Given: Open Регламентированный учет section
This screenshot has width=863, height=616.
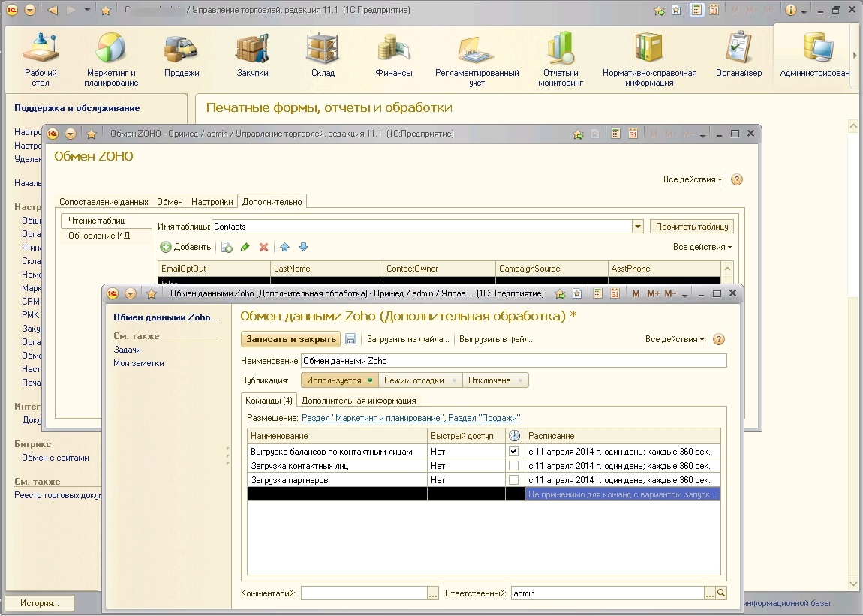Looking at the screenshot, I should point(477,59).
